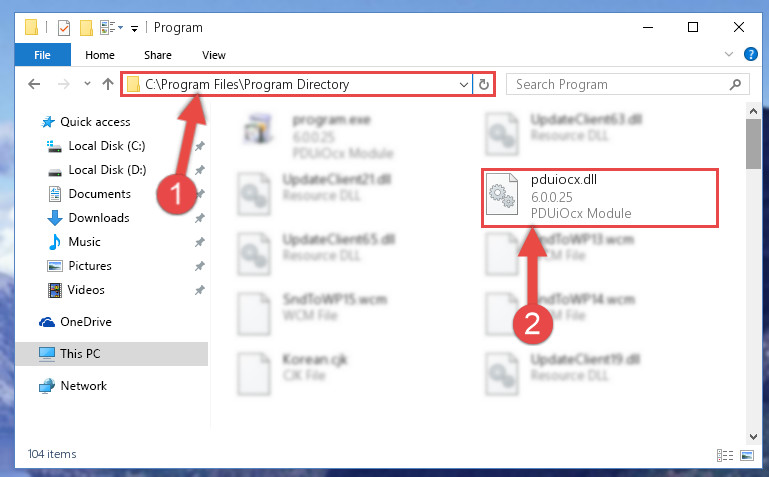Expand the ribbon with the chevron

tap(729, 54)
